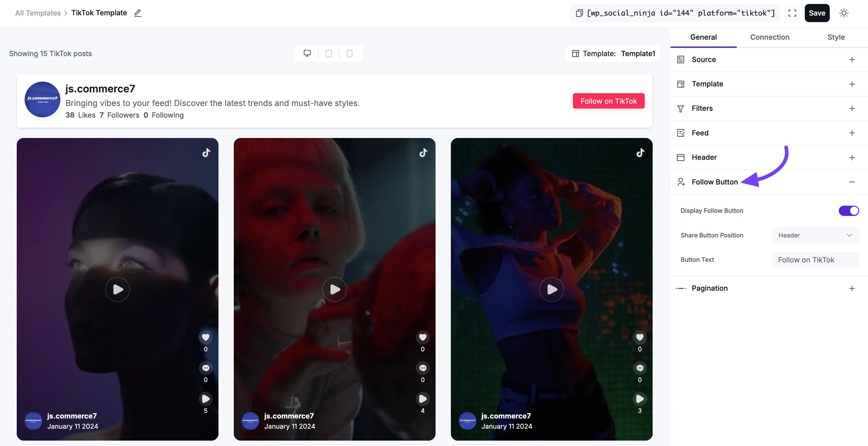Click the Follow on TikTok button
This screenshot has width=868, height=446.
click(x=608, y=101)
